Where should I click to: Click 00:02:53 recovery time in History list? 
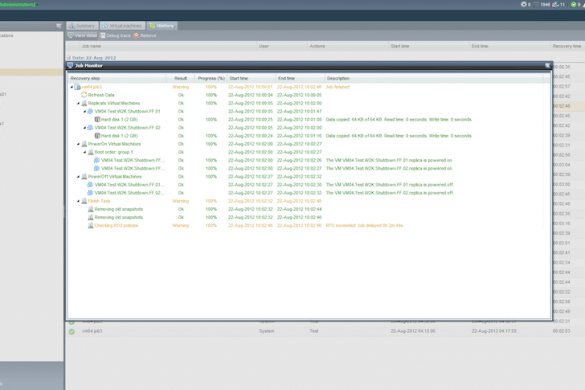561,331
